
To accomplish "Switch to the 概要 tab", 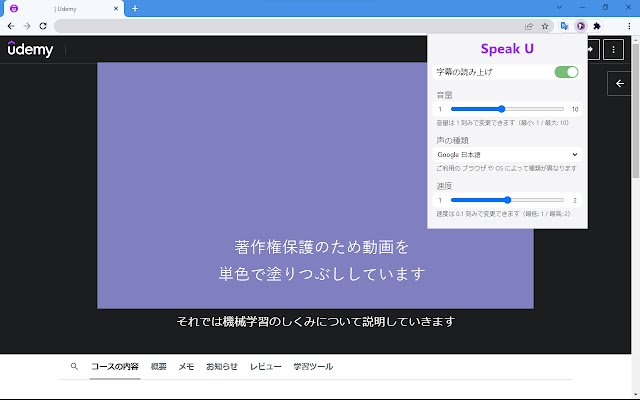I will click(x=158, y=367).
